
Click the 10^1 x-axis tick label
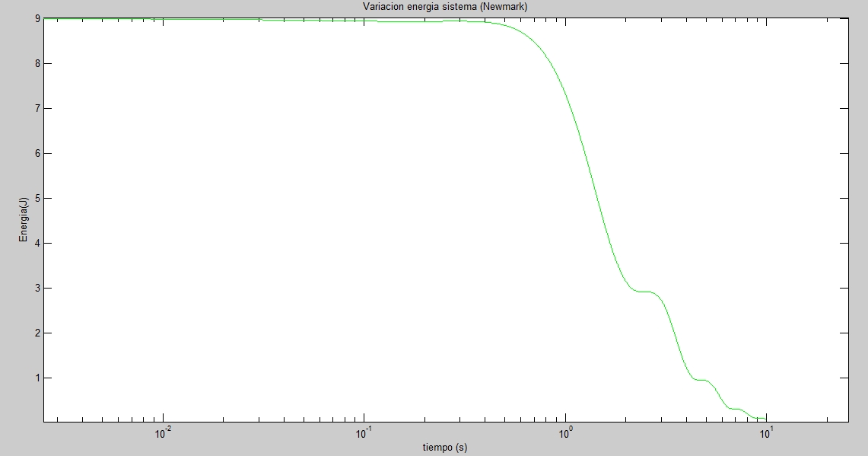point(766,432)
